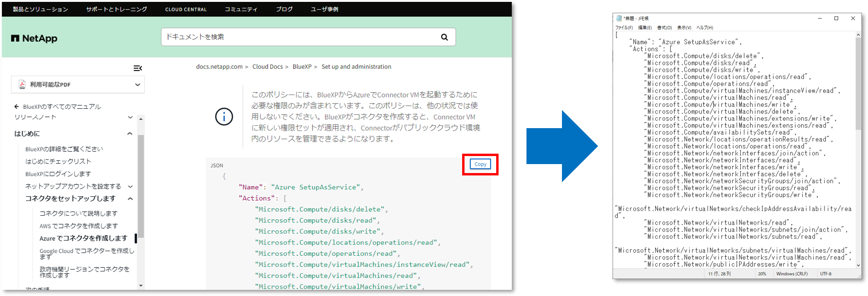Open Notepad 表示(V) menu
This screenshot has width=868, height=296.
point(684,28)
